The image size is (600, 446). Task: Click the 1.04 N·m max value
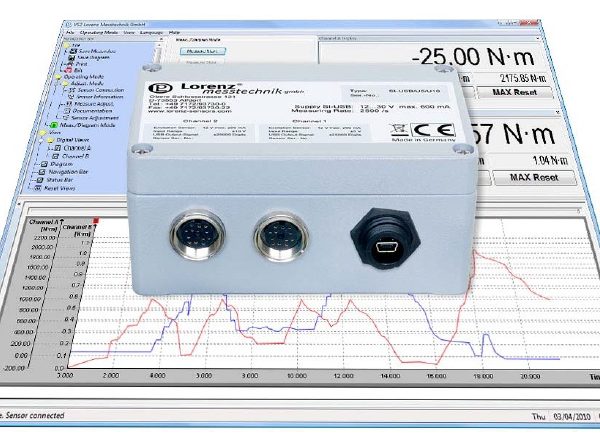pos(551,161)
